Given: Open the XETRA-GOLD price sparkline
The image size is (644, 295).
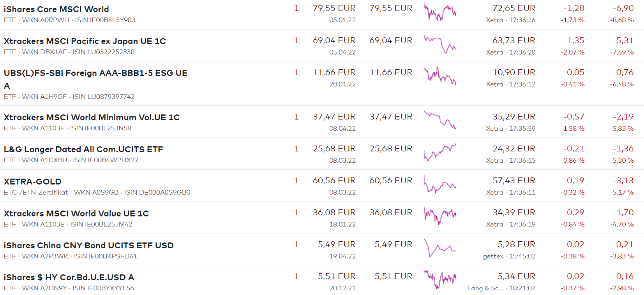Looking at the screenshot, I should (x=440, y=184).
